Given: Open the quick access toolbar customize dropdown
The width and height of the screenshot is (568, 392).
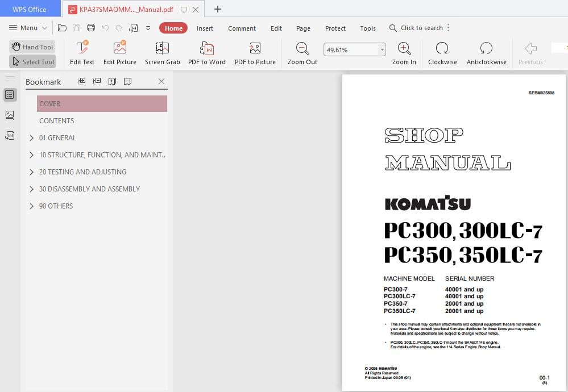Looking at the screenshot, I should 148,28.
